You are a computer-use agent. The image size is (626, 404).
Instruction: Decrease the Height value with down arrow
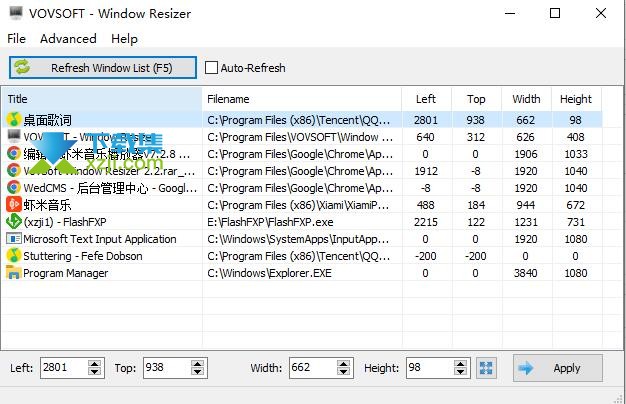pyautogui.click(x=460, y=372)
